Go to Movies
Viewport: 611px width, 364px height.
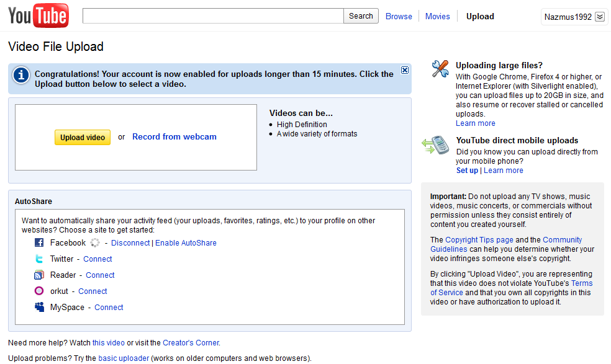pos(437,16)
